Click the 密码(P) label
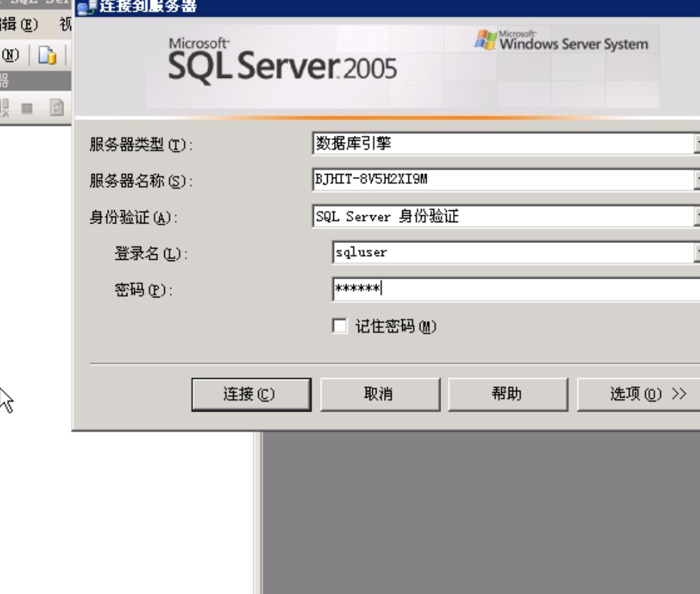This screenshot has height=594, width=700. 143,290
